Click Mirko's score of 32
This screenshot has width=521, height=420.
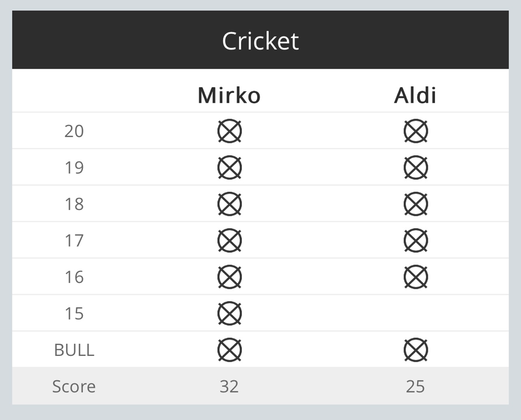coord(229,387)
